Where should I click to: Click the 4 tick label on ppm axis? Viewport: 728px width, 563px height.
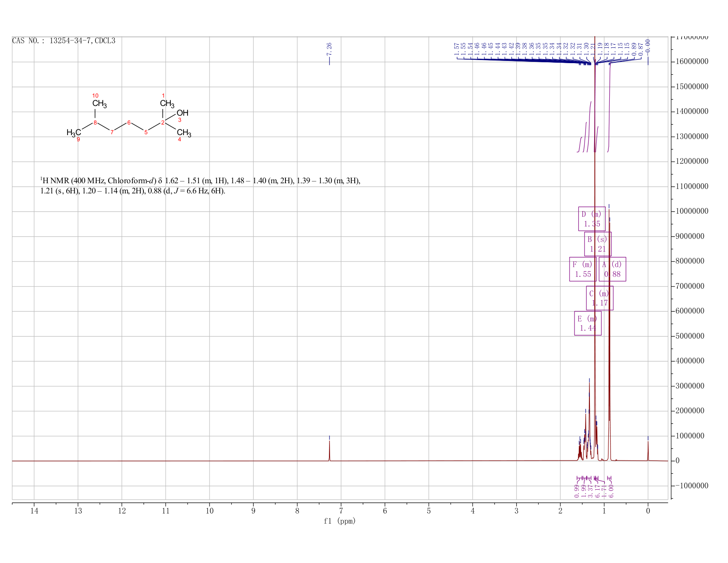tap(473, 511)
